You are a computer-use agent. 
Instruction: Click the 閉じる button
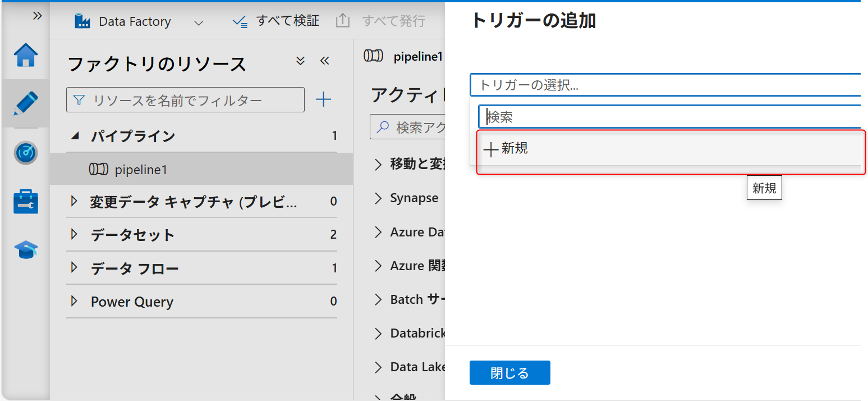509,372
